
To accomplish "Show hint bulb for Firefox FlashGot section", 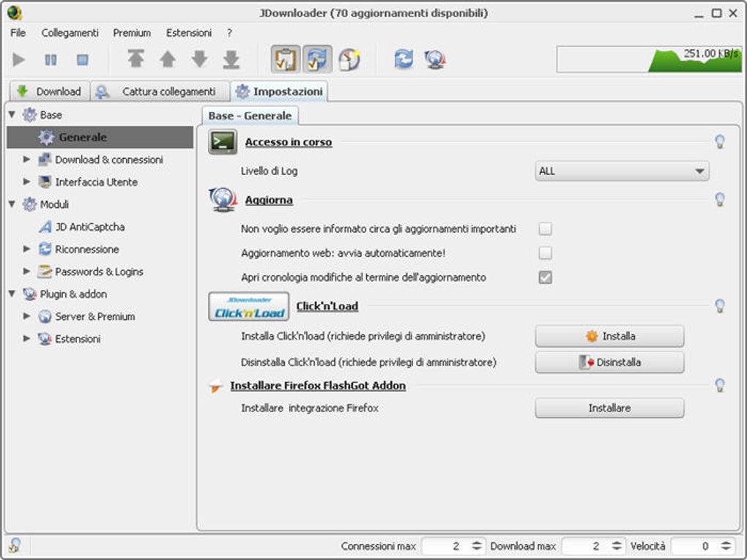I will pyautogui.click(x=720, y=385).
